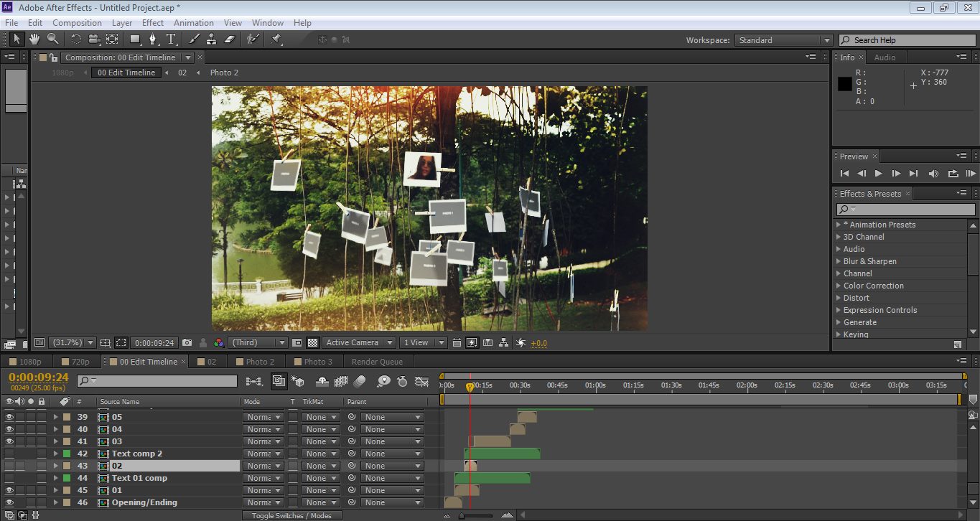The height and width of the screenshot is (521, 980).
Task: Choose the Horizontal Type tool
Action: pos(171,39)
